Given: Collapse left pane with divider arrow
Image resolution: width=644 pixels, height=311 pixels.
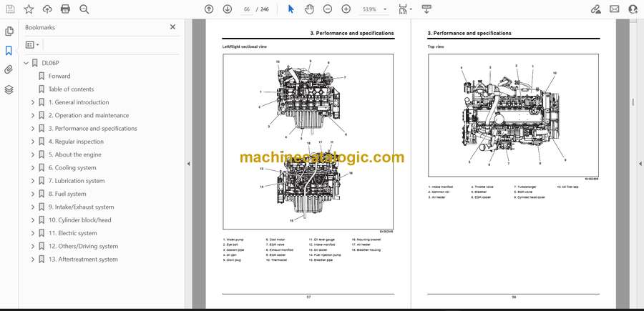Looking at the screenshot, I should [188, 164].
